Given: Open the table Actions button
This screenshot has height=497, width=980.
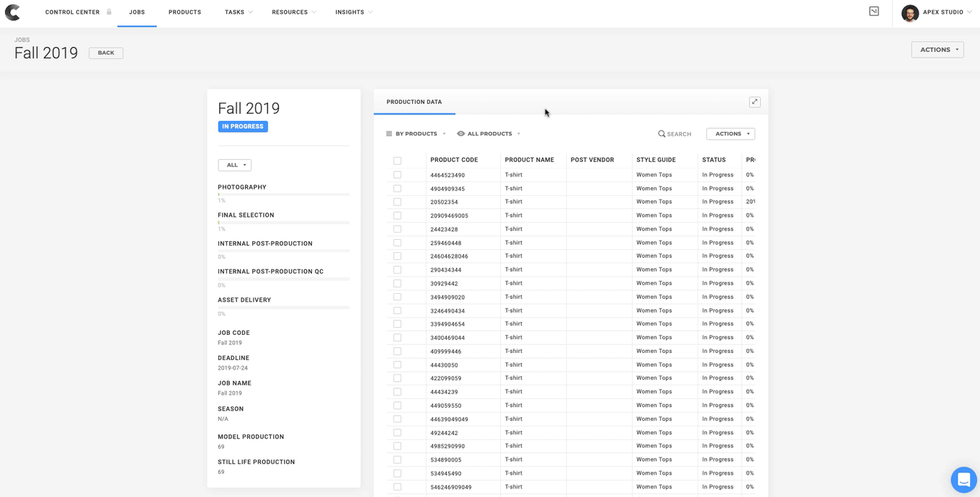Looking at the screenshot, I should (x=730, y=134).
